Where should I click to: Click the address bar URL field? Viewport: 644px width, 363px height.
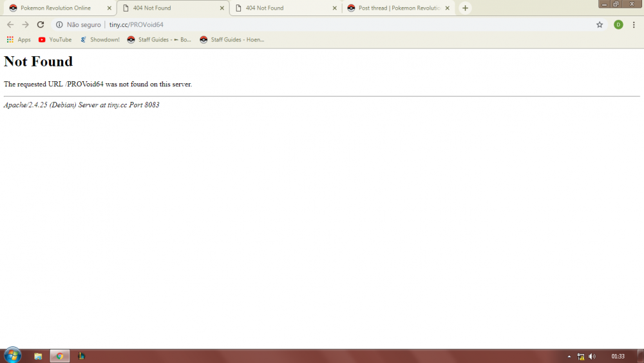tap(322, 25)
